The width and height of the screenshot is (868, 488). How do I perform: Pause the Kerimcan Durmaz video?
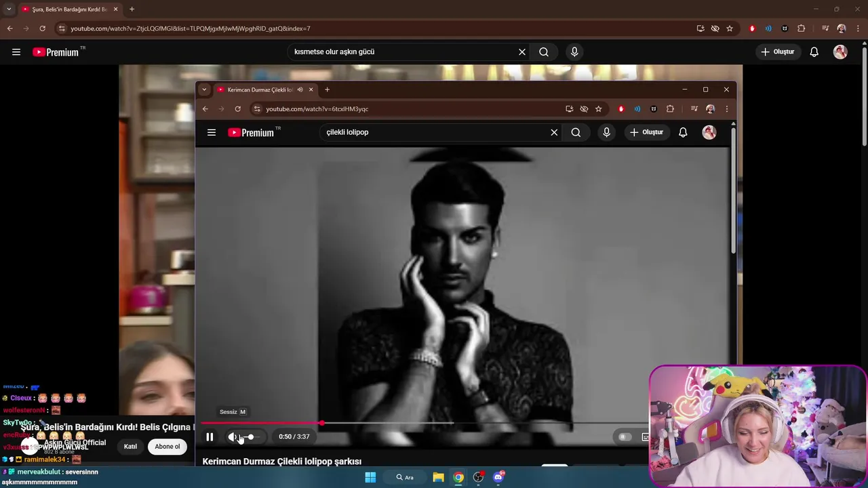click(x=210, y=437)
